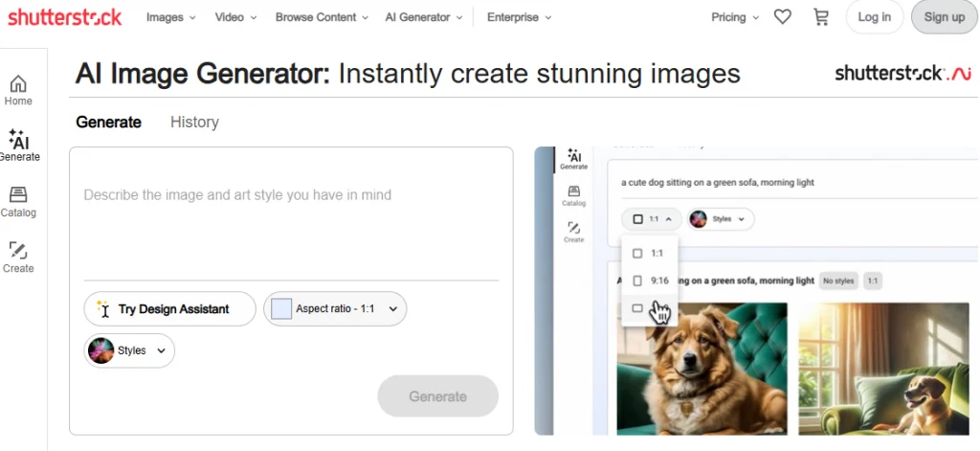Open the AI Generator menu

pyautogui.click(x=423, y=17)
